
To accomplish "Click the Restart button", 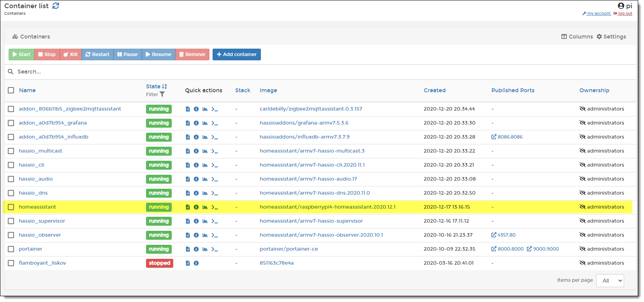I will (97, 54).
